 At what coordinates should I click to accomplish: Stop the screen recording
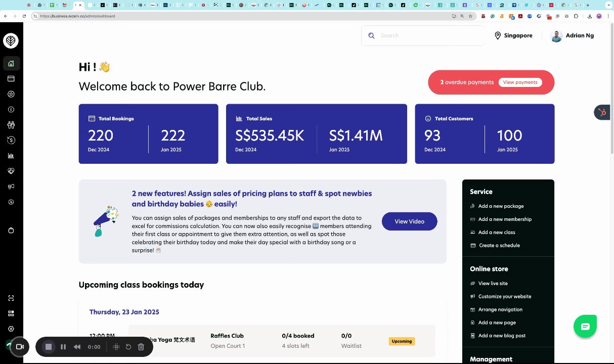tap(49, 347)
